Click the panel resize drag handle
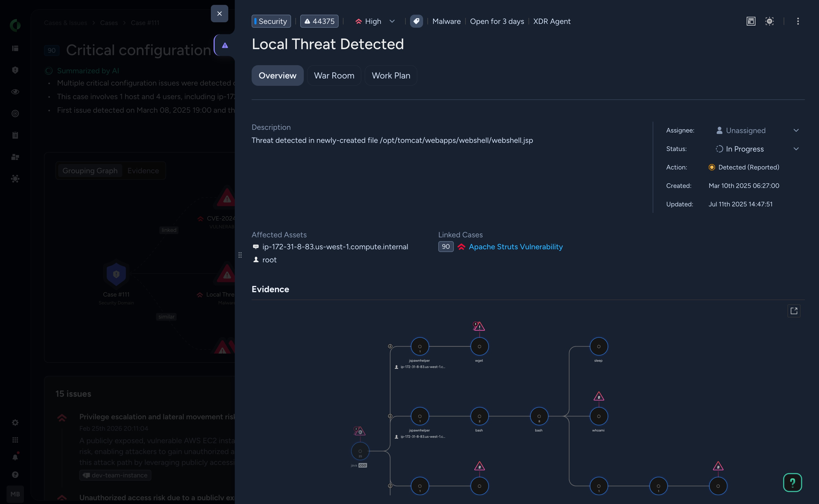This screenshot has width=819, height=504. [240, 255]
